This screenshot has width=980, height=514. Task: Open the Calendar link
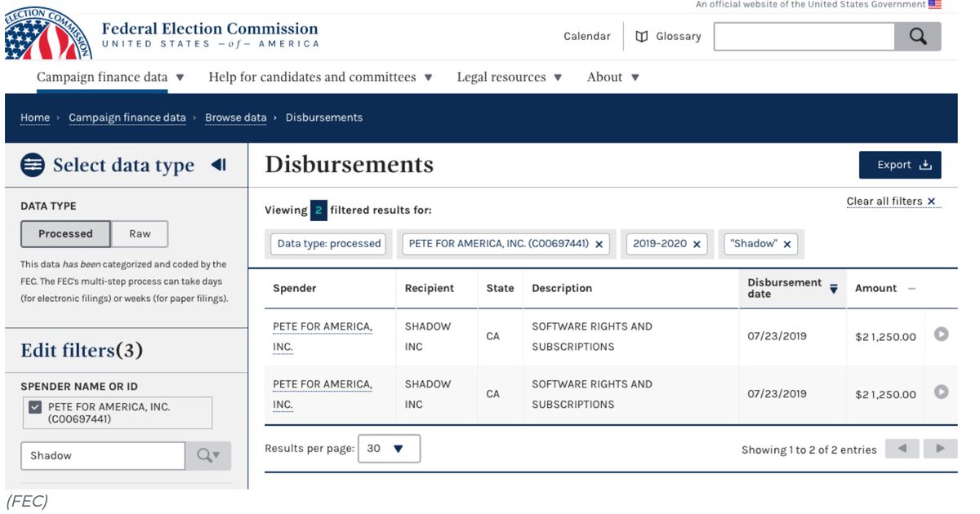587,37
